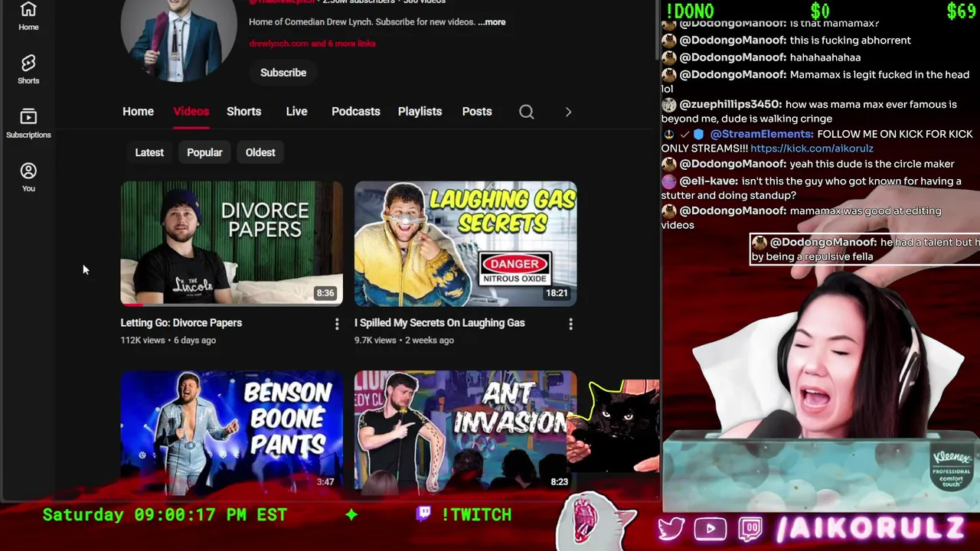Play the Benson Boone Pants thumbnail

[x=231, y=432]
